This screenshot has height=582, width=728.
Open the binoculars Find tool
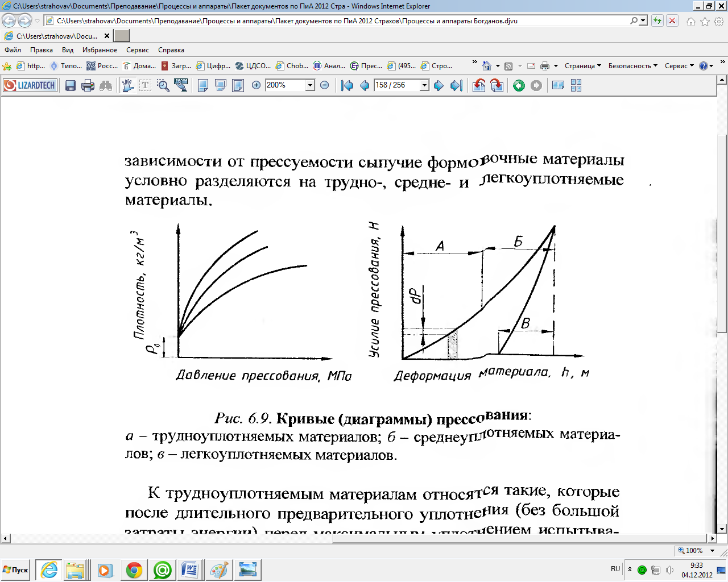[x=106, y=85]
